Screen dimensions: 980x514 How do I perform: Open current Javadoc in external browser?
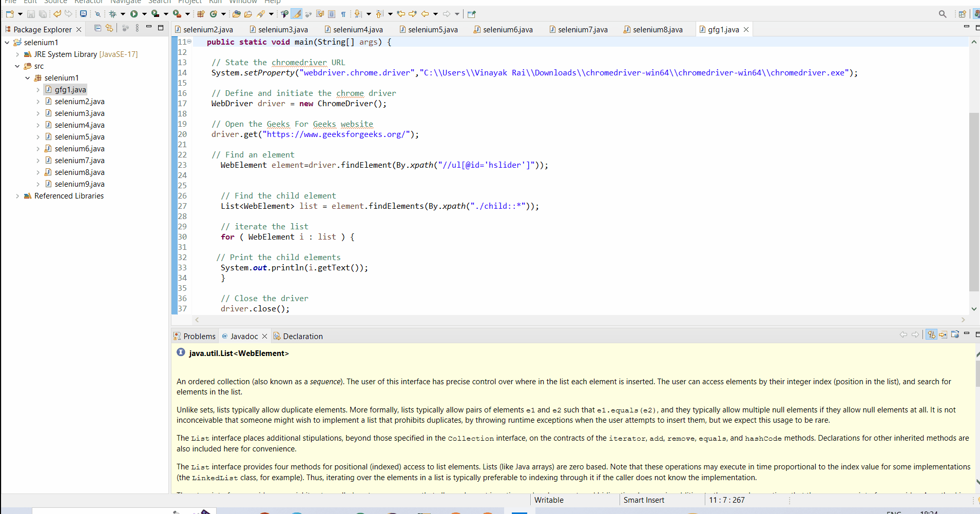point(955,335)
